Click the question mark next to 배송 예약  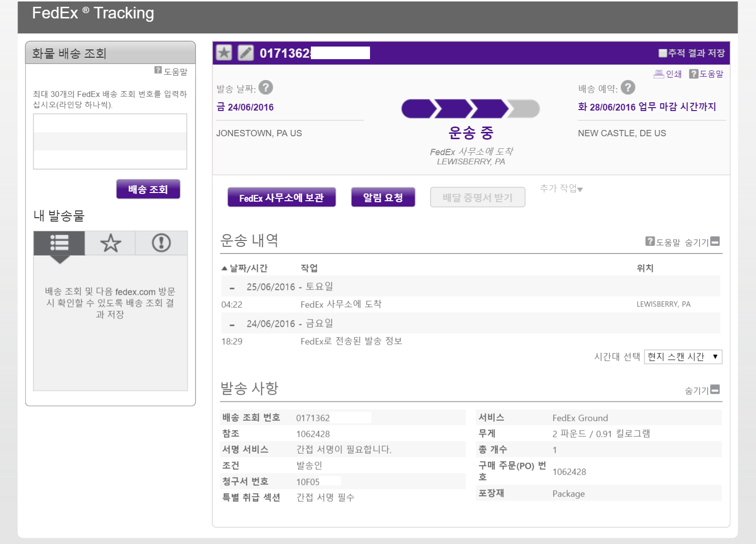[628, 88]
